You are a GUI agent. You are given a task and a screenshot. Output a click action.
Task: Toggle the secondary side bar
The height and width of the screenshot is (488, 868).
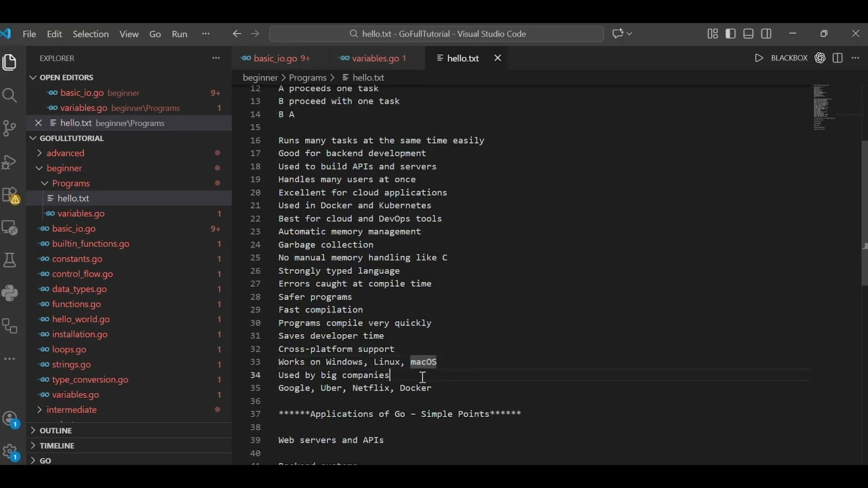coord(766,33)
